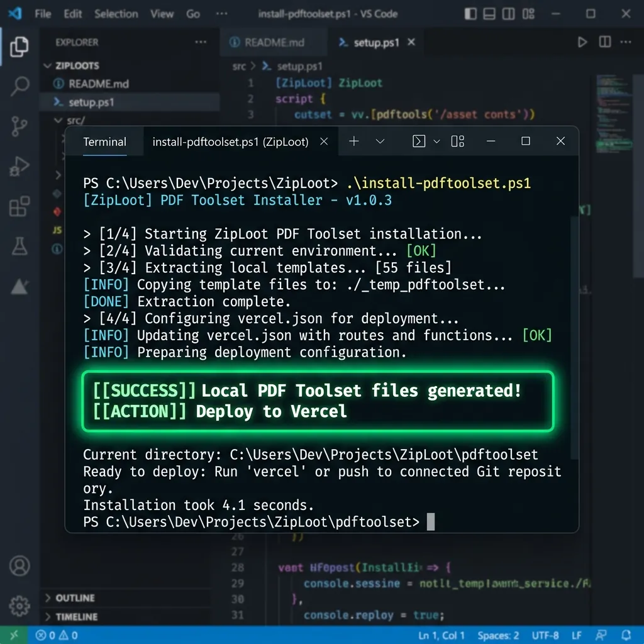
Task: Open the Extensions view
Action: [19, 206]
